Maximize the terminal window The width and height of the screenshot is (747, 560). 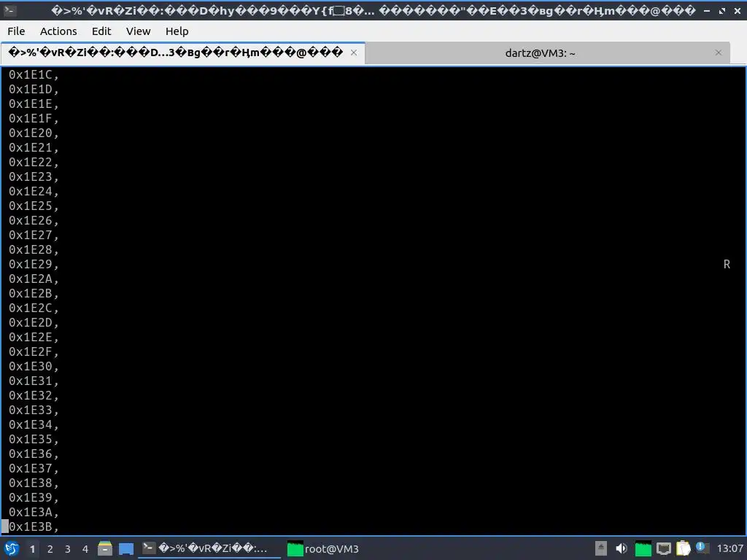(722, 10)
